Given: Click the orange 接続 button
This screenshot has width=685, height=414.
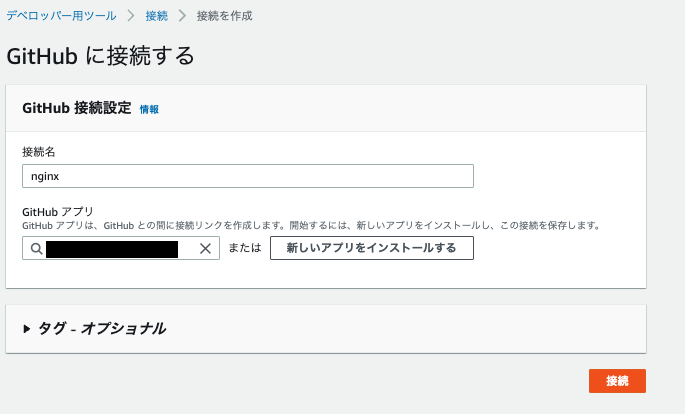Looking at the screenshot, I should (x=617, y=381).
